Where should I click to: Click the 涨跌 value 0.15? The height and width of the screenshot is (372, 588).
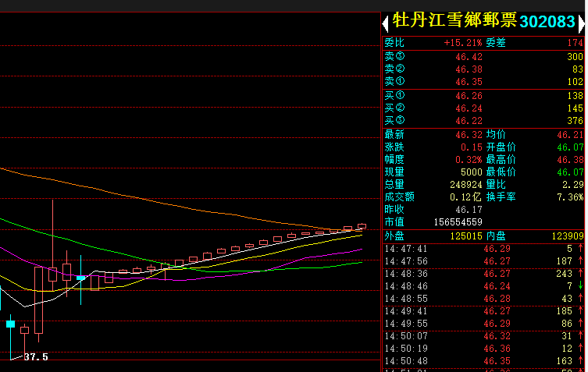pos(472,147)
